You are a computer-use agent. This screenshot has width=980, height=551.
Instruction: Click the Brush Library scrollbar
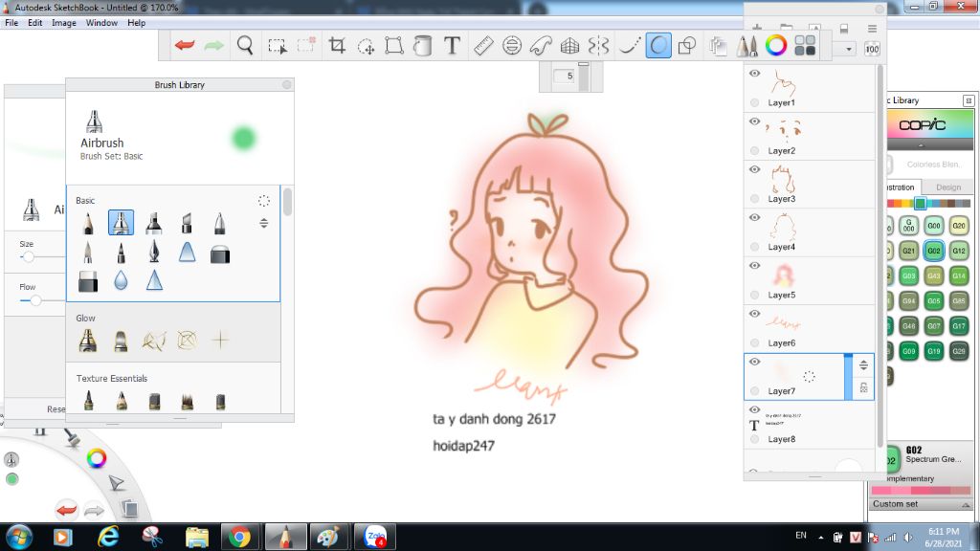point(287,202)
